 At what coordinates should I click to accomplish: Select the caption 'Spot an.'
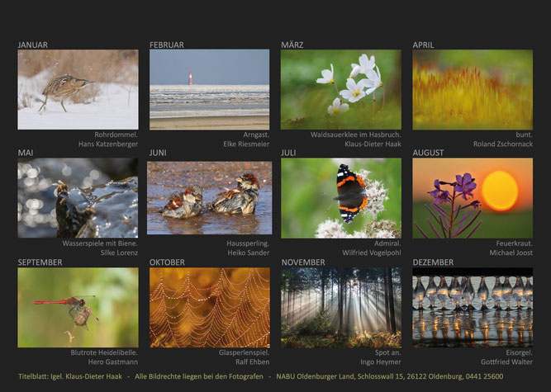[387, 352]
